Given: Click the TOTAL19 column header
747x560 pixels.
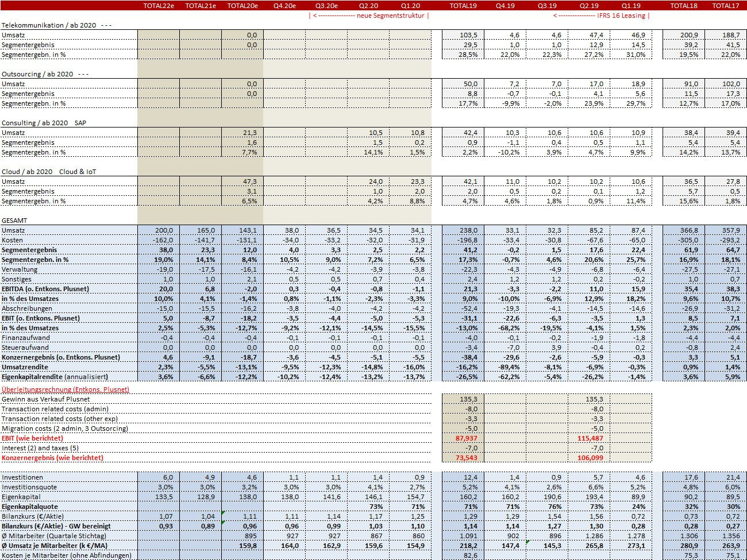Looking at the screenshot, I should [463, 6].
